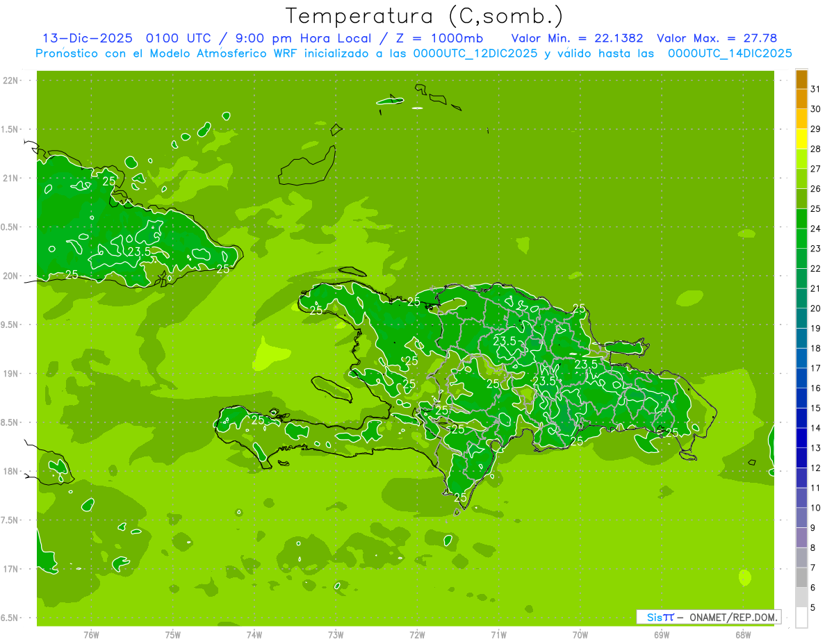Click the "23.5" contour label over eastern Cuba
The width and height of the screenshot is (834, 644).
click(139, 251)
